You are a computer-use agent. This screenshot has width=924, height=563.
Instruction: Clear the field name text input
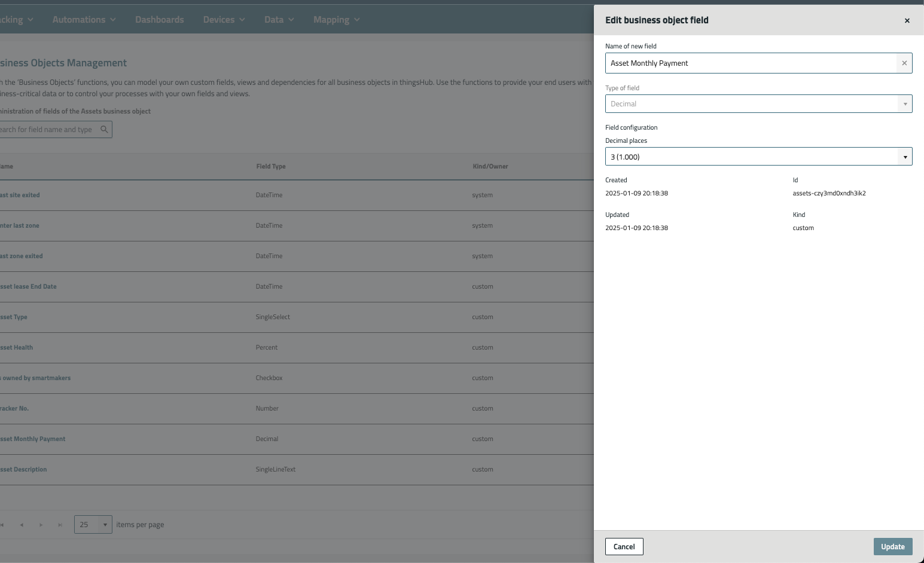(904, 63)
